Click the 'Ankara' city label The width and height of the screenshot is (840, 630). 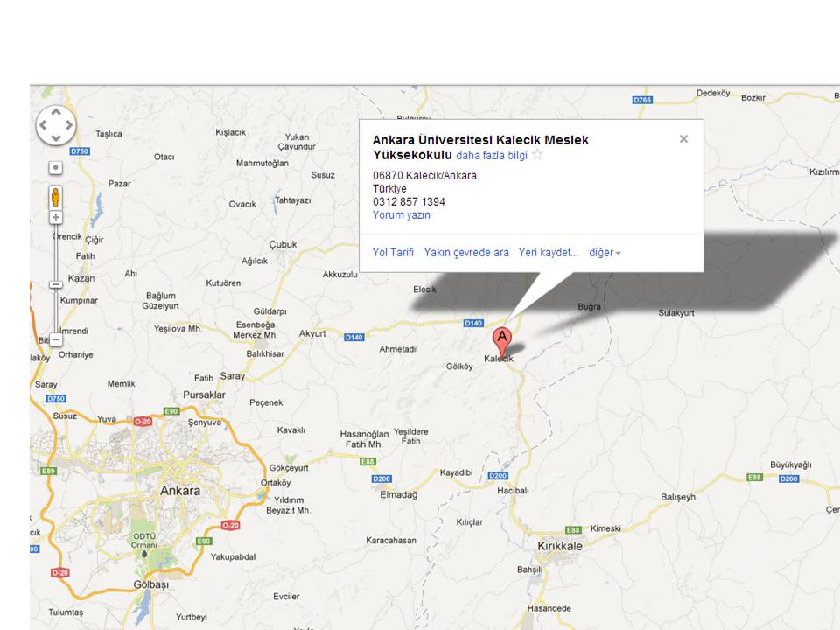pos(180,491)
